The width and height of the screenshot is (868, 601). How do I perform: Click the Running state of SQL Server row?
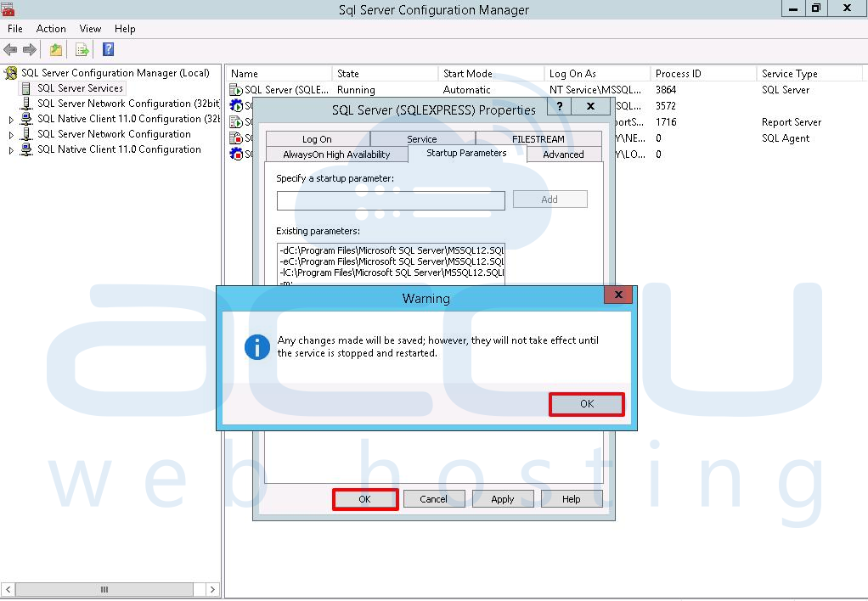(356, 90)
